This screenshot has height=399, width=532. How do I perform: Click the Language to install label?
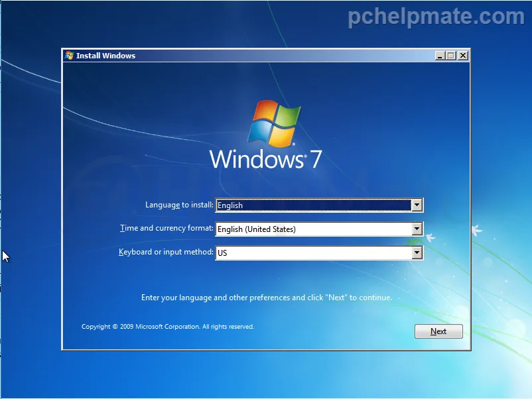(179, 205)
